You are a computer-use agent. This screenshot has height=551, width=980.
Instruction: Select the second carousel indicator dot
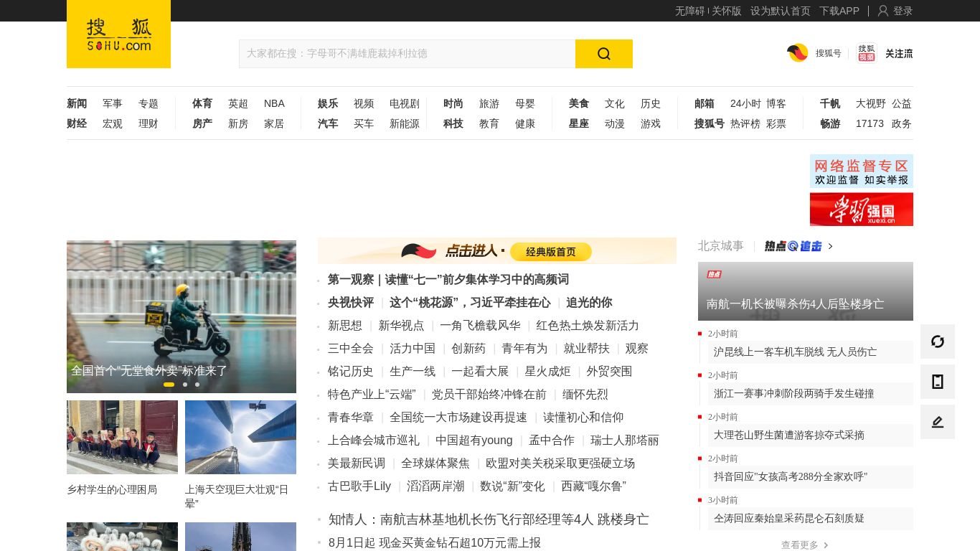[185, 385]
